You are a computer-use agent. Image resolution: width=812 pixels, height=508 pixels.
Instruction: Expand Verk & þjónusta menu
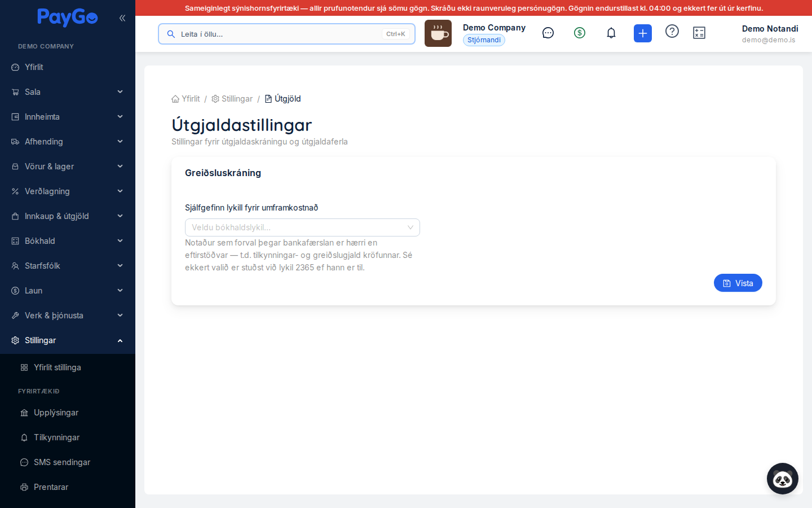68,316
